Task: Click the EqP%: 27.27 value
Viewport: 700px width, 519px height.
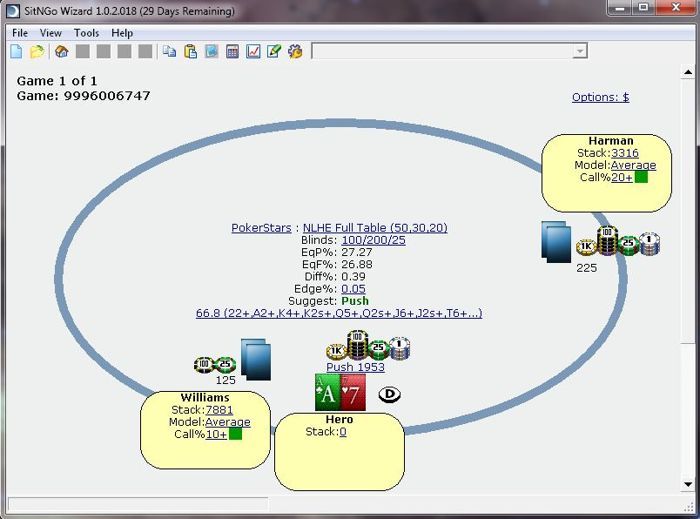Action: 356,252
